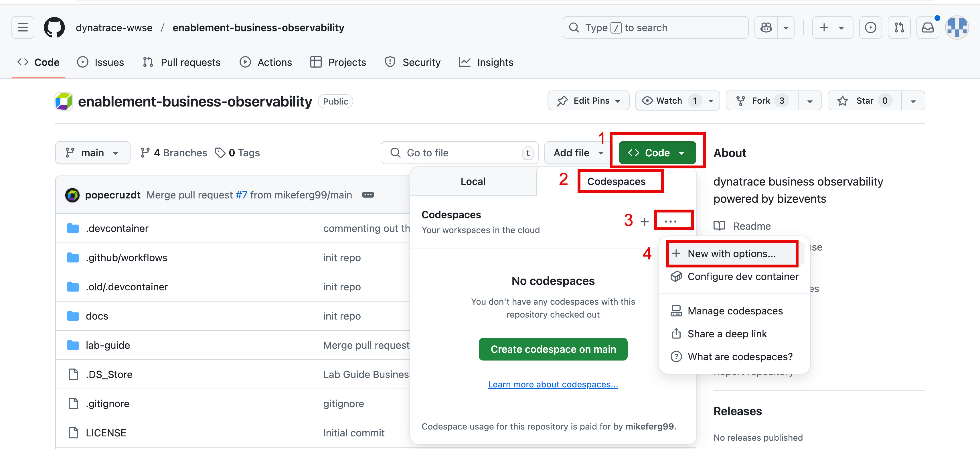Choose Share a deep link
Viewport: 980px width, 449px height.
point(735,334)
